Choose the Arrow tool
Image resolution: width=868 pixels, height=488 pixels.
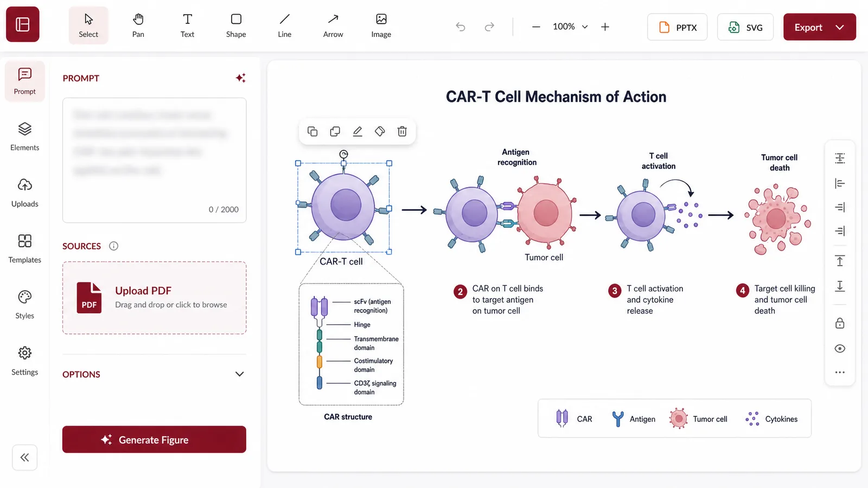(x=333, y=25)
